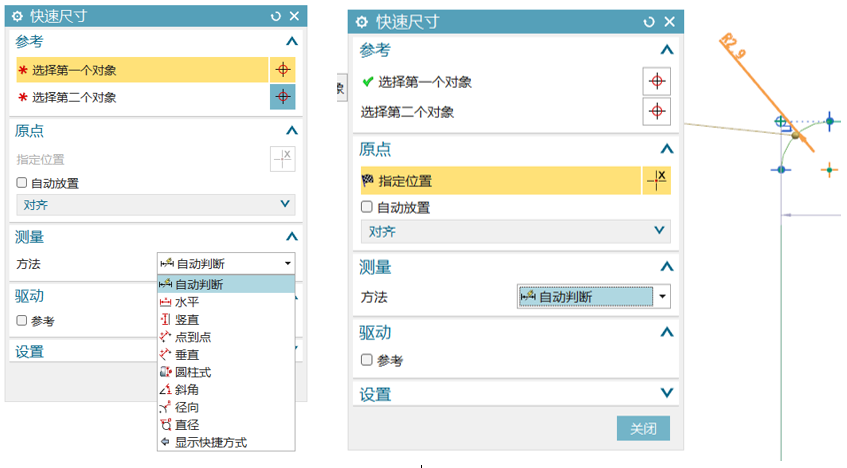
Task: Enable 自动放置 checkbox in right dialog
Action: pos(367,208)
